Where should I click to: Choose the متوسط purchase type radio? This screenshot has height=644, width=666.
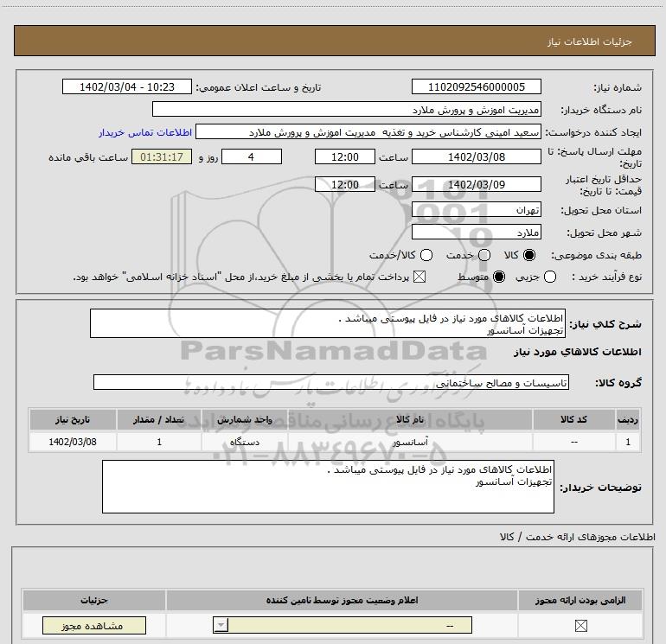coord(499,277)
